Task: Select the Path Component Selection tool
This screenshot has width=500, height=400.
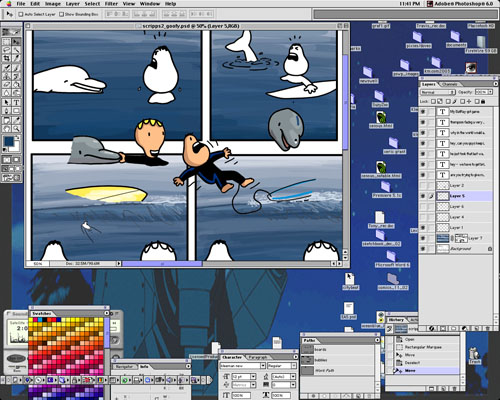Action: click(6, 102)
